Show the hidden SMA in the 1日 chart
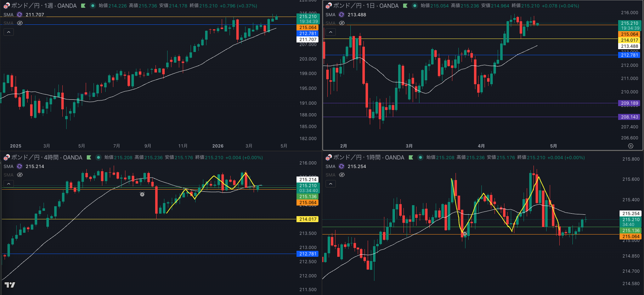The image size is (644, 295). (x=342, y=23)
